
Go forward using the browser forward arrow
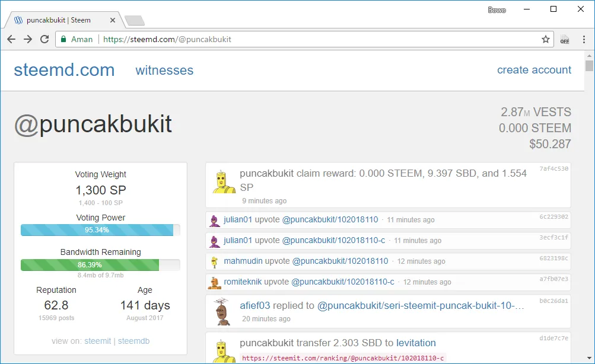click(28, 39)
